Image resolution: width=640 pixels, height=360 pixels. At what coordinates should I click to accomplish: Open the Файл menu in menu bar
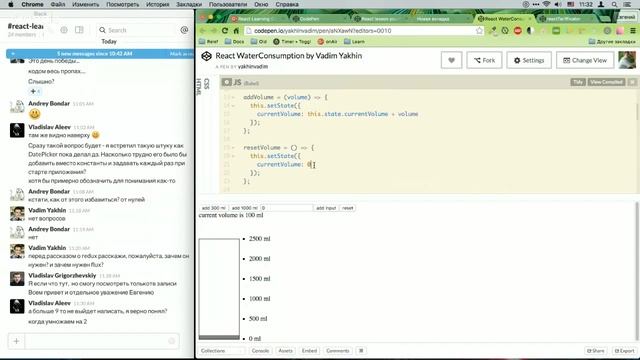[x=58, y=4]
